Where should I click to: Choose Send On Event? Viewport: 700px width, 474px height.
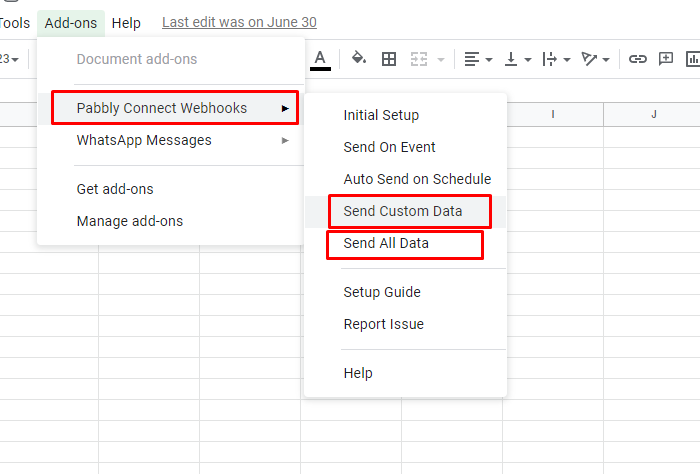click(405, 147)
